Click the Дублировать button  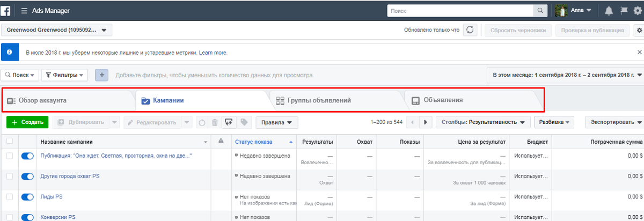pos(80,122)
